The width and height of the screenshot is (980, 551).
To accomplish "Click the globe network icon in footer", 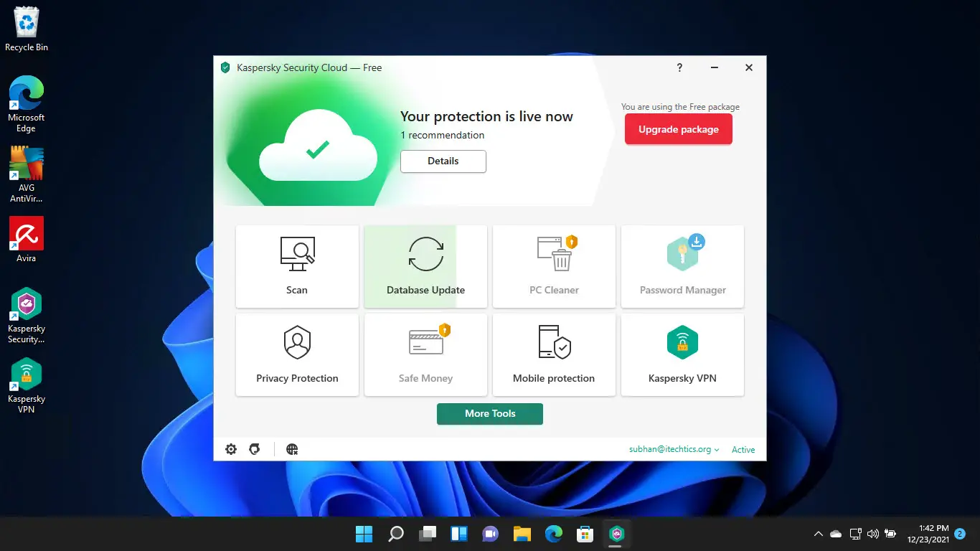I will 292,449.
